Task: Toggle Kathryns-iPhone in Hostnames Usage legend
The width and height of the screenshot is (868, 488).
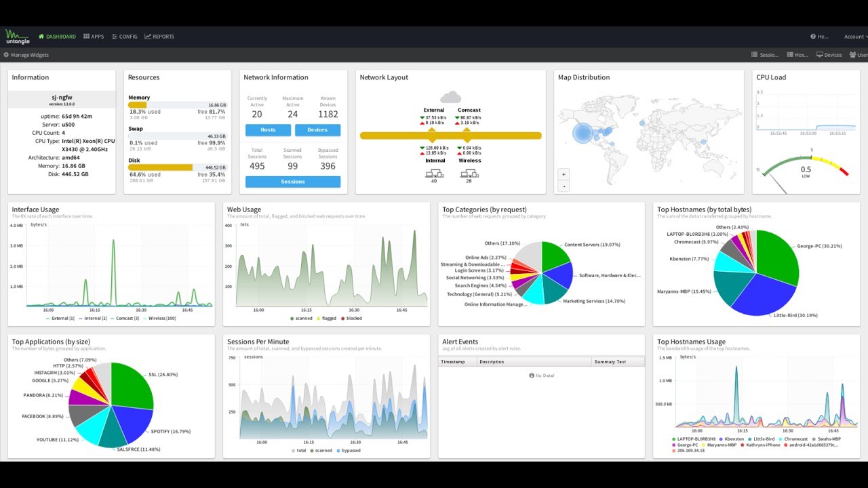Action: (762, 445)
